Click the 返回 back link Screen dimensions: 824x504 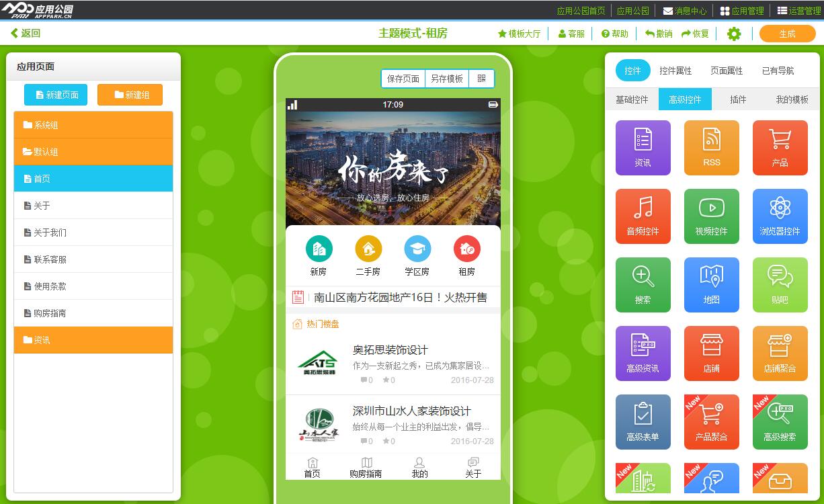[26, 34]
